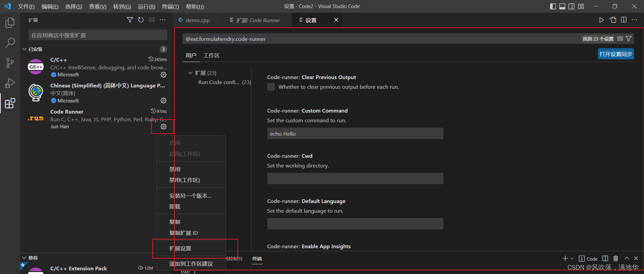Switch to 扩展: Code Runner tab
Screen dimensions: 644x274
258,20
